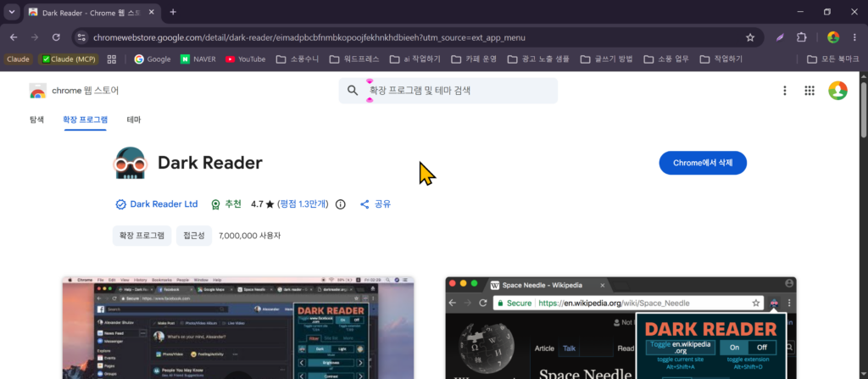This screenshot has height=379, width=868.
Task: Open the apps grid icon in bookmarks bar
Action: pyautogui.click(x=111, y=59)
